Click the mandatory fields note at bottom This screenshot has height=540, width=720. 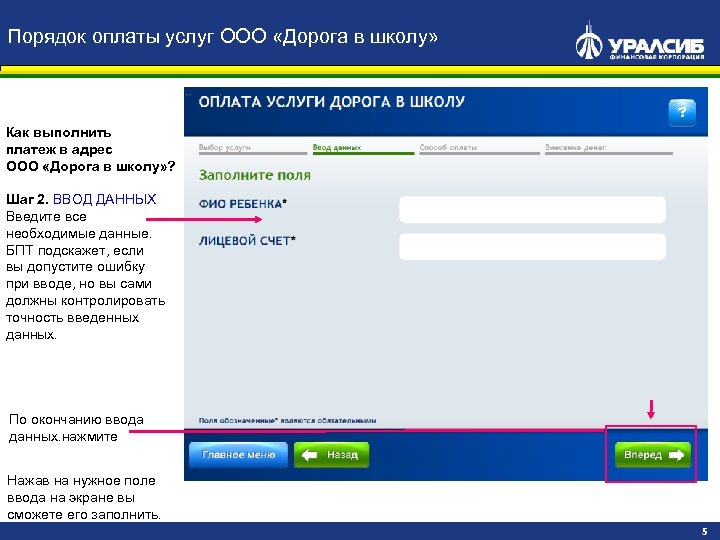287,420
